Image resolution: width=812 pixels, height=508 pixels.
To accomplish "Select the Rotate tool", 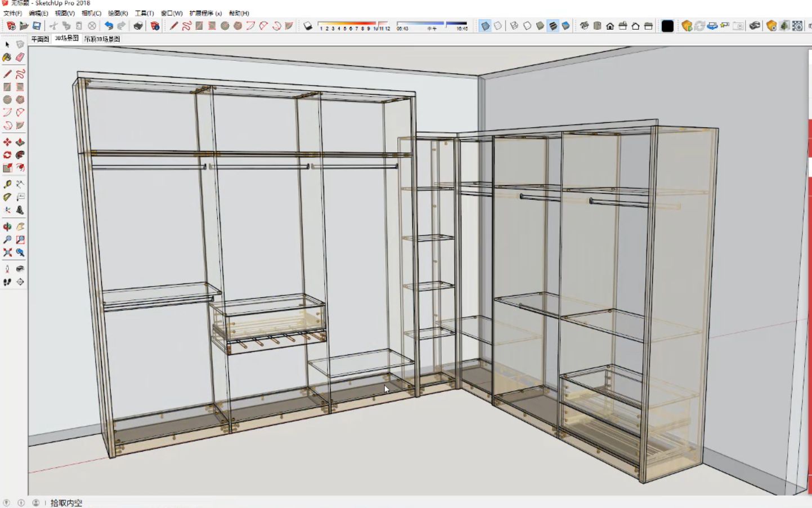I will (7, 155).
